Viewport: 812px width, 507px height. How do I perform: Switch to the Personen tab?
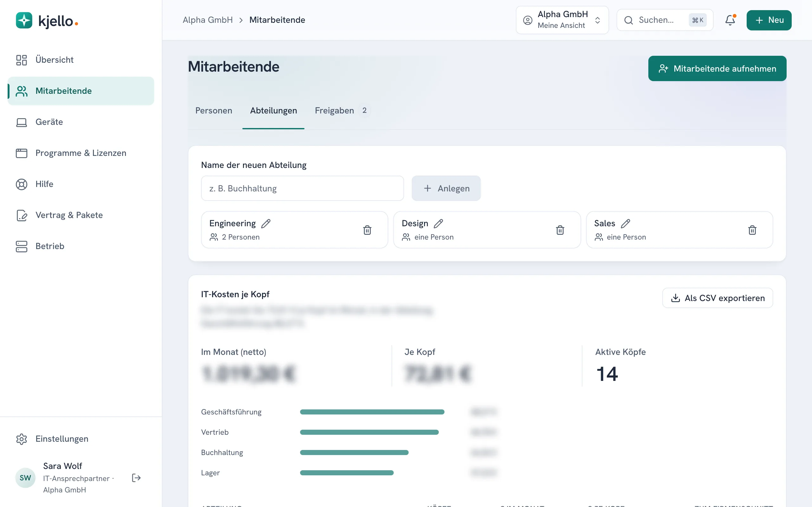click(x=214, y=111)
